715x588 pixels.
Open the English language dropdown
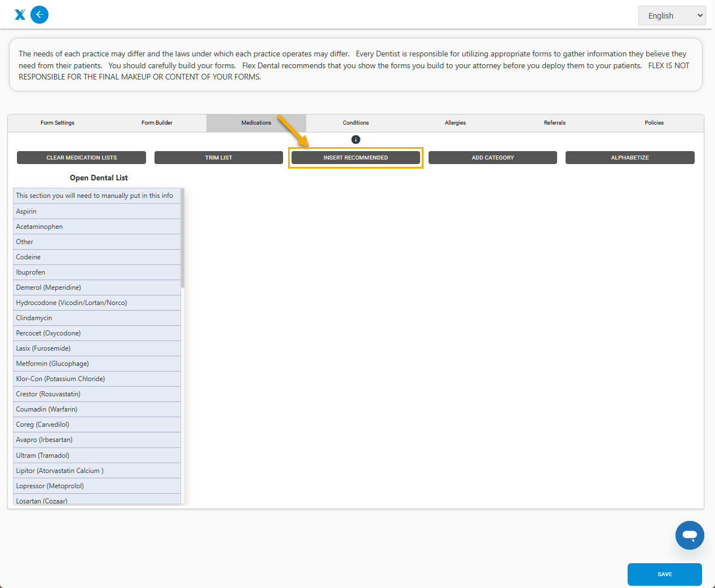coord(672,16)
